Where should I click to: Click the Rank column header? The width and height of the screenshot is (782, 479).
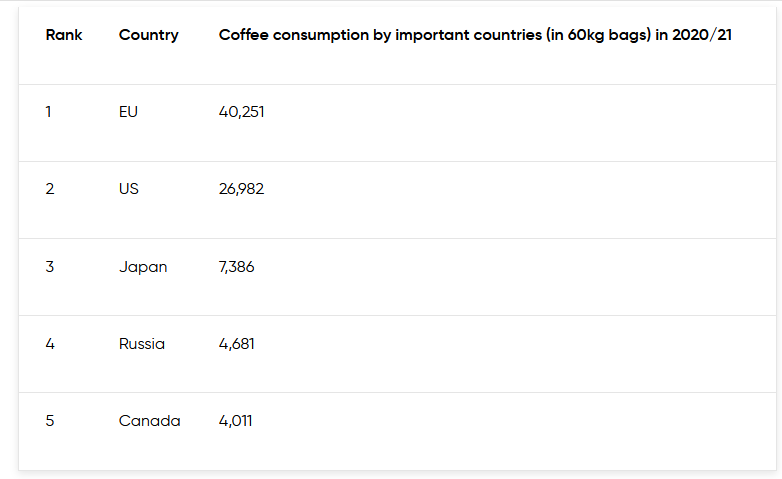(64, 35)
